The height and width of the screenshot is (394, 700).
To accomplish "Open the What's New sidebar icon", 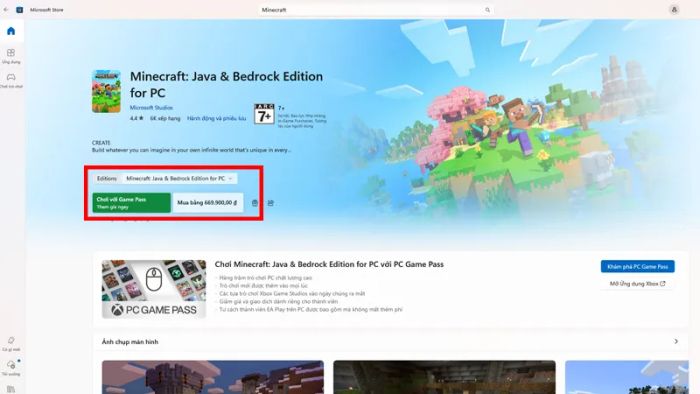I will [x=11, y=344].
